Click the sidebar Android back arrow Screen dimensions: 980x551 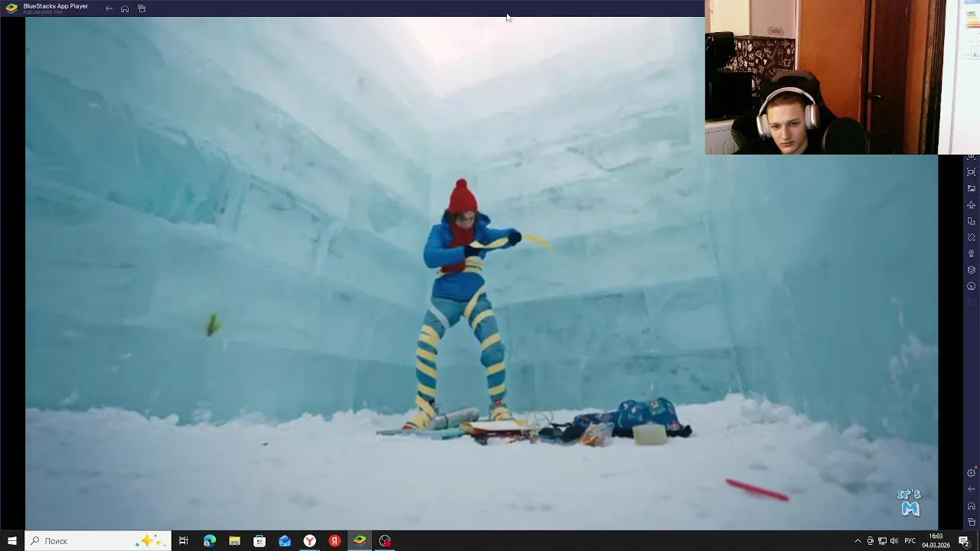pos(972,489)
